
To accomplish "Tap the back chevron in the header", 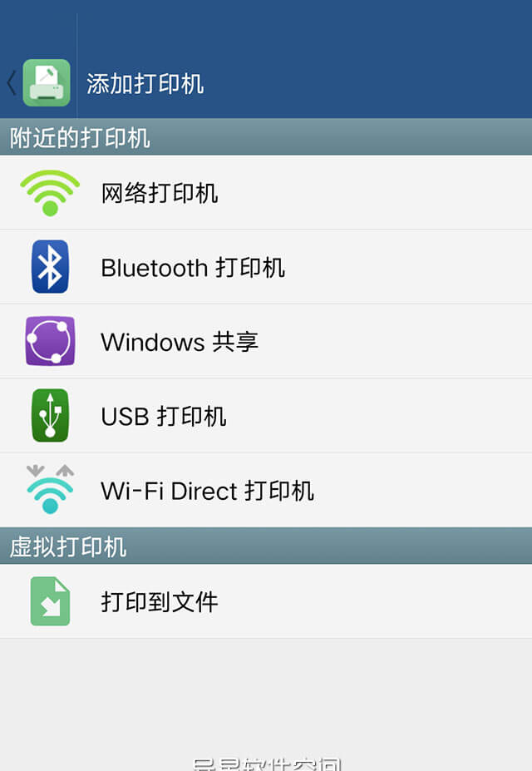I will tap(11, 83).
